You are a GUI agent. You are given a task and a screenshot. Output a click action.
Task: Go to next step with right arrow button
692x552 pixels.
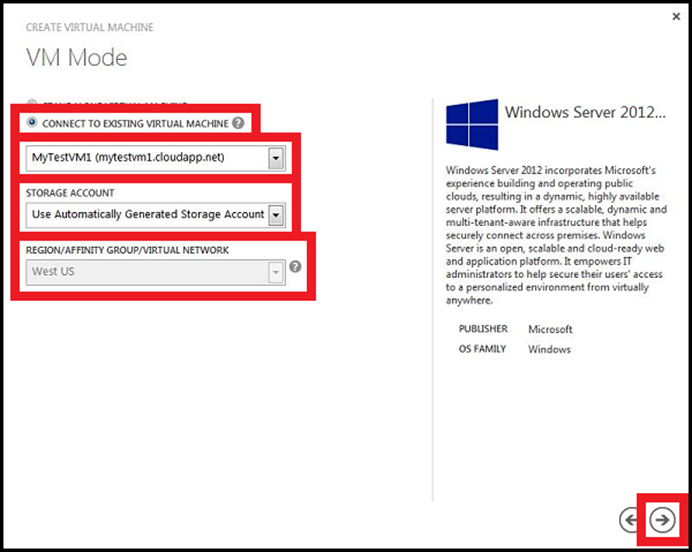click(x=662, y=520)
